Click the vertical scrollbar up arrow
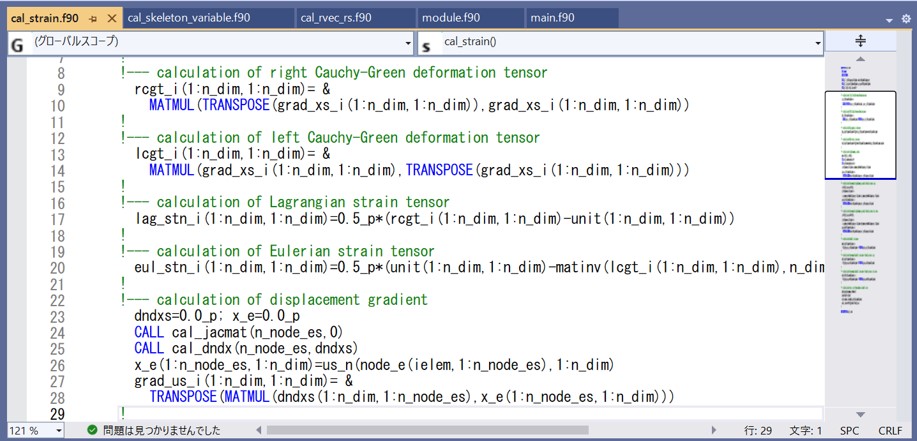This screenshot has height=441, width=917. [860, 59]
